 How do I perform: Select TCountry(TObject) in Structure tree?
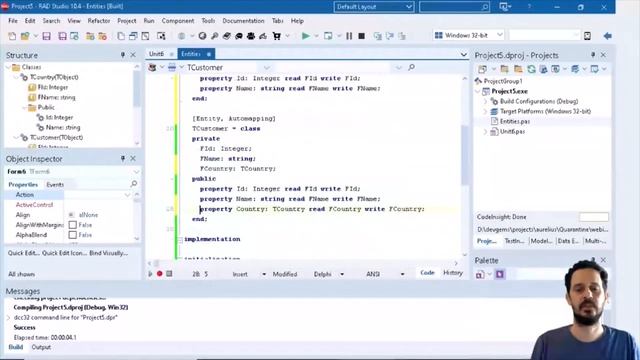click(x=54, y=77)
